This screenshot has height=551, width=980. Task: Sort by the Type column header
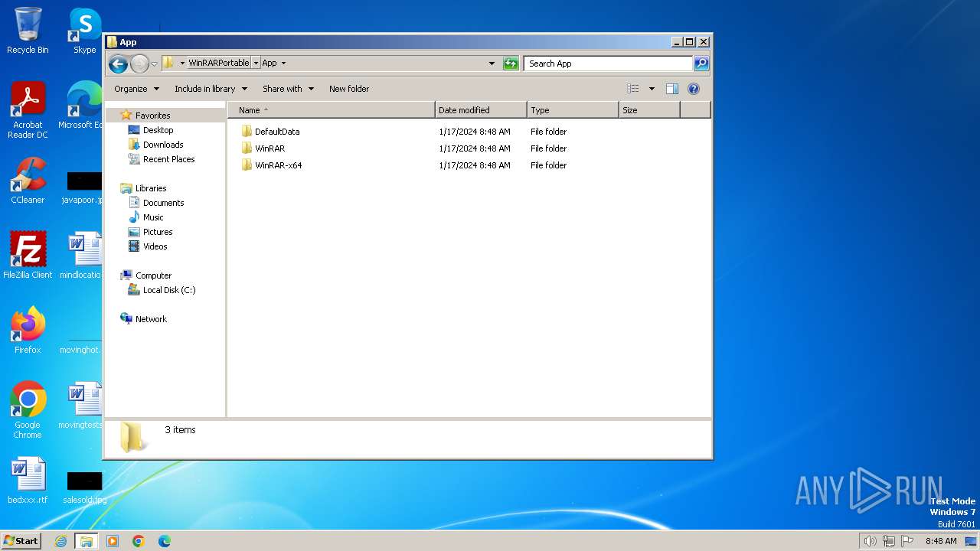(573, 110)
